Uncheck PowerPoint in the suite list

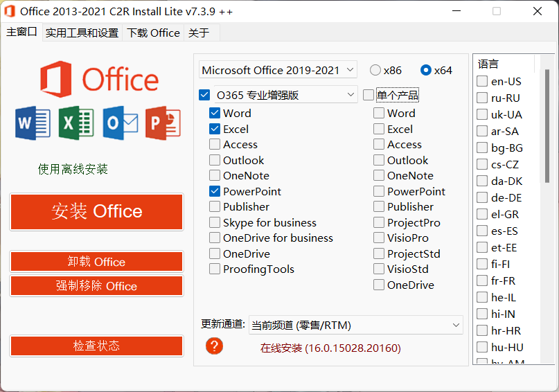pyautogui.click(x=215, y=191)
